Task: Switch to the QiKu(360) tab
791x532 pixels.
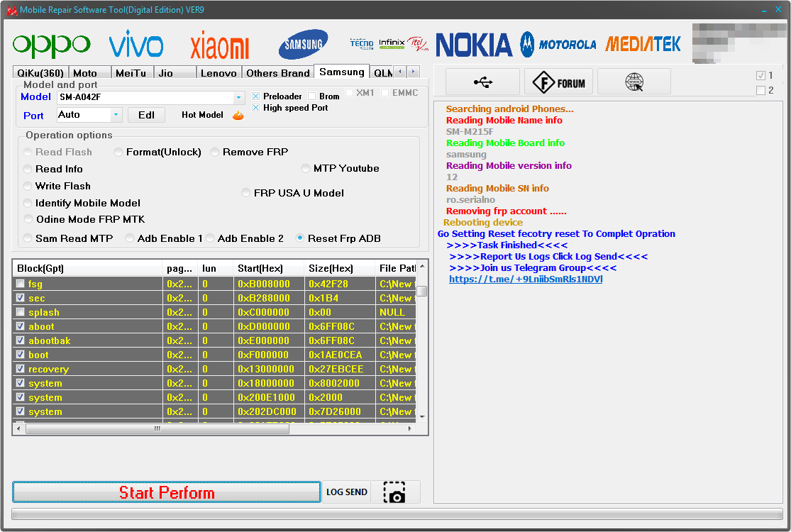Action: (x=40, y=73)
